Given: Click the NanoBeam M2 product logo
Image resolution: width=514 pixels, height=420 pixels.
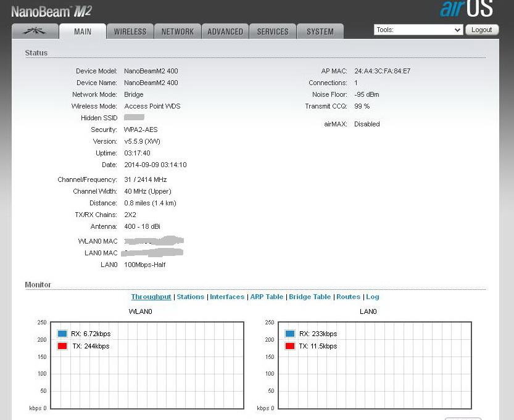Looking at the screenshot, I should [51, 12].
